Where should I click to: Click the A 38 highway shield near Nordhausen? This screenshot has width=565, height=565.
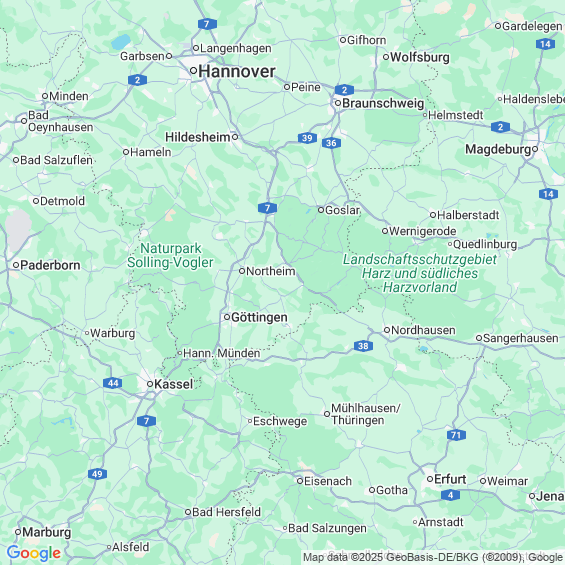click(363, 346)
